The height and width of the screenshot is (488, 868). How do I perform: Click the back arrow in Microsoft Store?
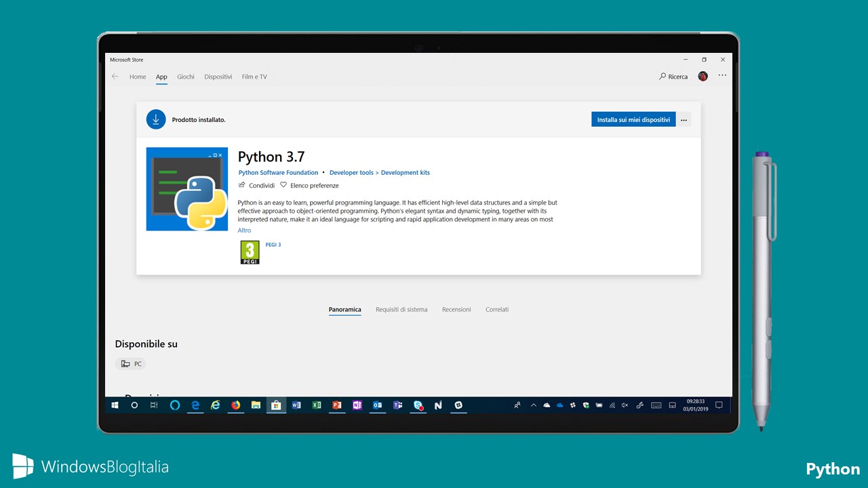115,77
